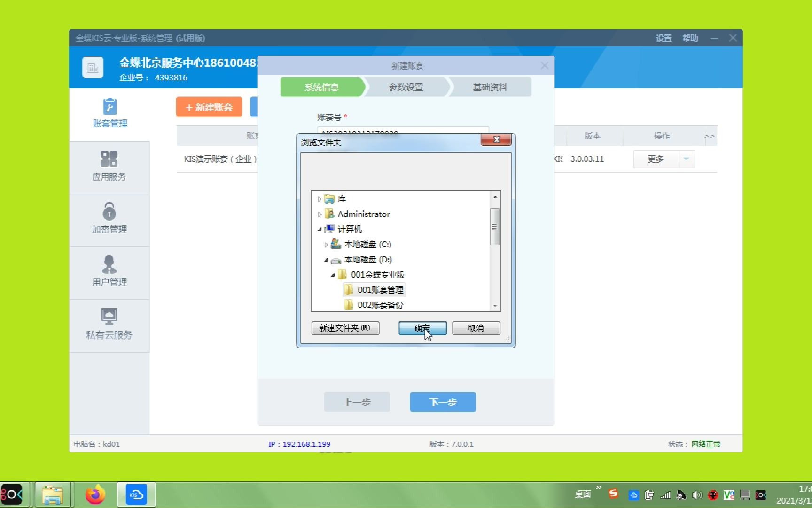Click the KIS演示账套（企业）table row
The width and height of the screenshot is (812, 508).
tap(446, 159)
